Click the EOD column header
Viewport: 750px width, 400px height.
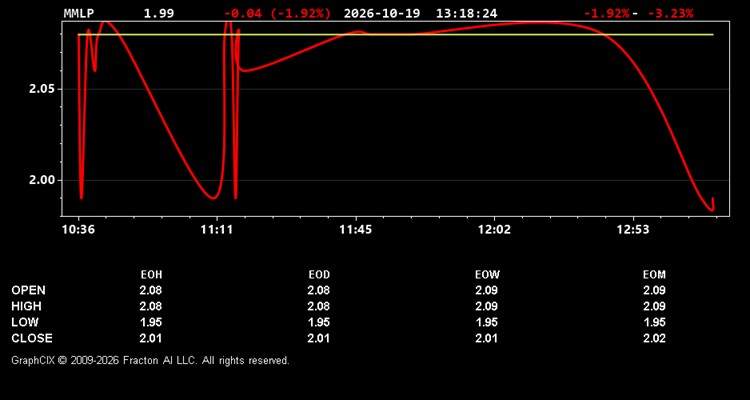point(319,275)
